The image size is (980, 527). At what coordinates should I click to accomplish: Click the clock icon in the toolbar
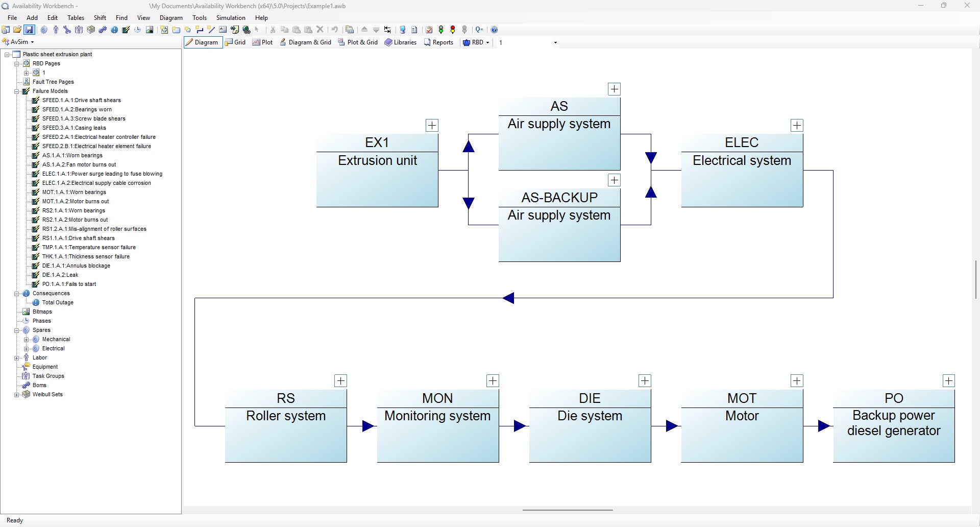coord(138,30)
